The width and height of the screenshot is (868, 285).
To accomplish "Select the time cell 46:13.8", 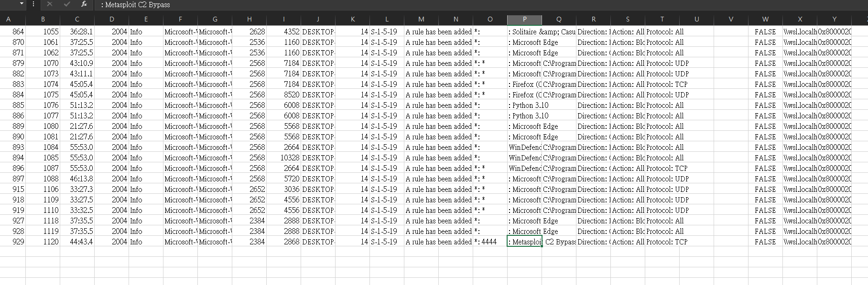I will pos(77,179).
